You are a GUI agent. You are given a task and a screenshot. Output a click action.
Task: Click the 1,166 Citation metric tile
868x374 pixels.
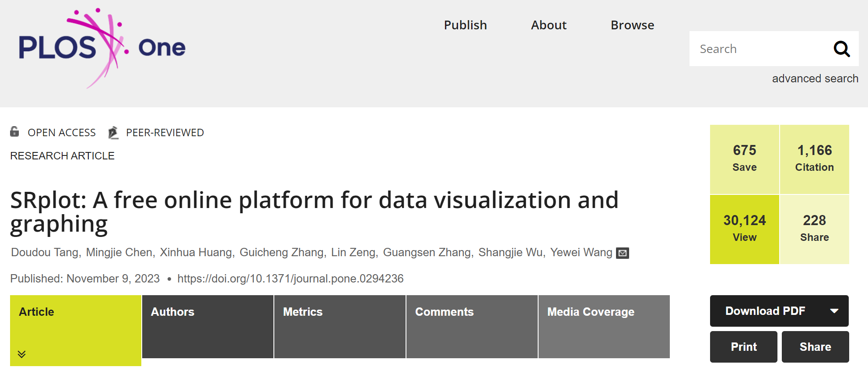[x=815, y=159]
